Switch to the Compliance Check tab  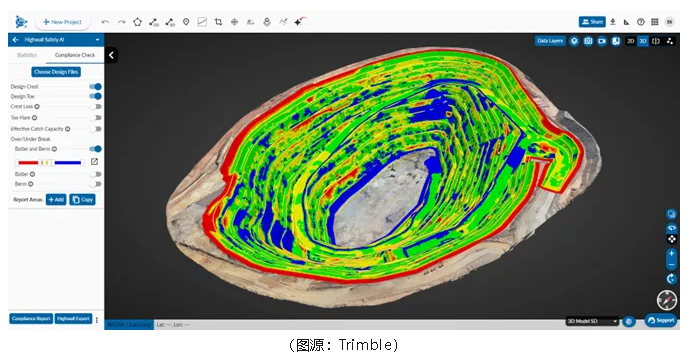click(75, 55)
